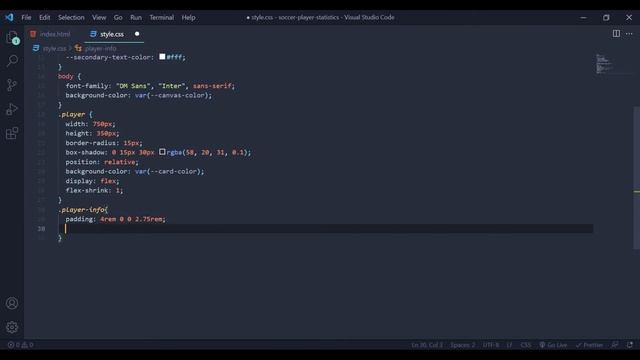Click the Ln 30, Col position indicator

[x=427, y=345]
